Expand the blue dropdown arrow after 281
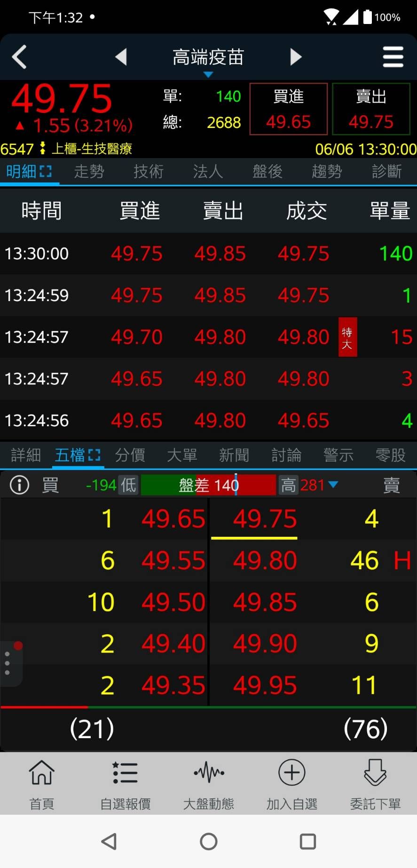This screenshot has height=868, width=417. 333,485
